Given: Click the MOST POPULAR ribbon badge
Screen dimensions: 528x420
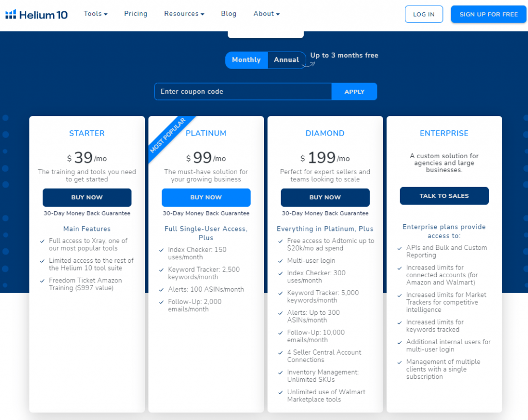Looking at the screenshot, I should pyautogui.click(x=168, y=136).
